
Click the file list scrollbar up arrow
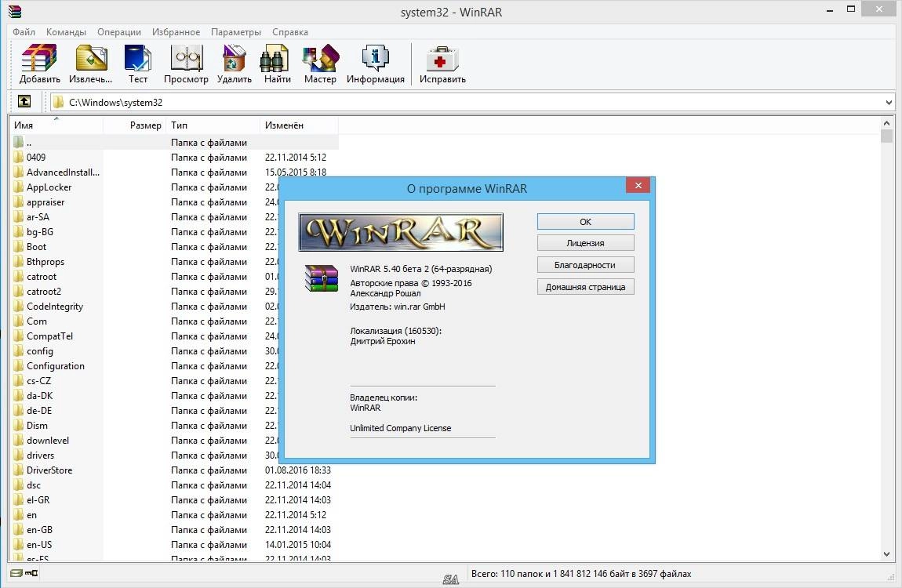[886, 123]
